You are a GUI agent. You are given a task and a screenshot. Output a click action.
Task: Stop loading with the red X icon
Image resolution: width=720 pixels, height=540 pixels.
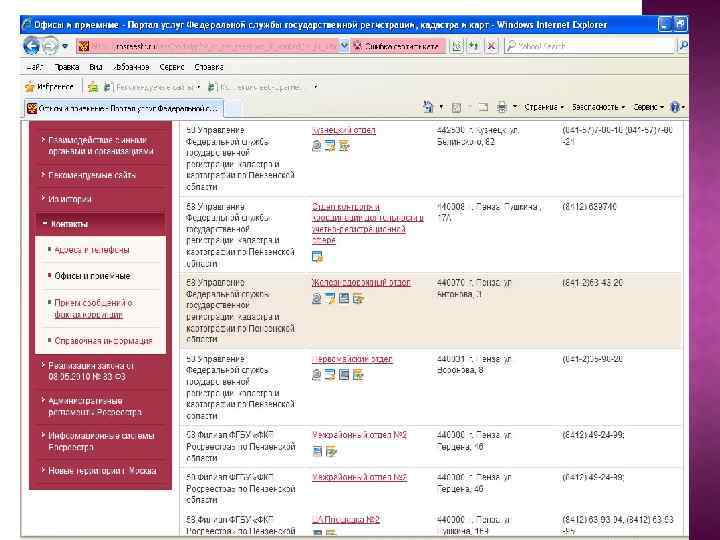click(491, 46)
